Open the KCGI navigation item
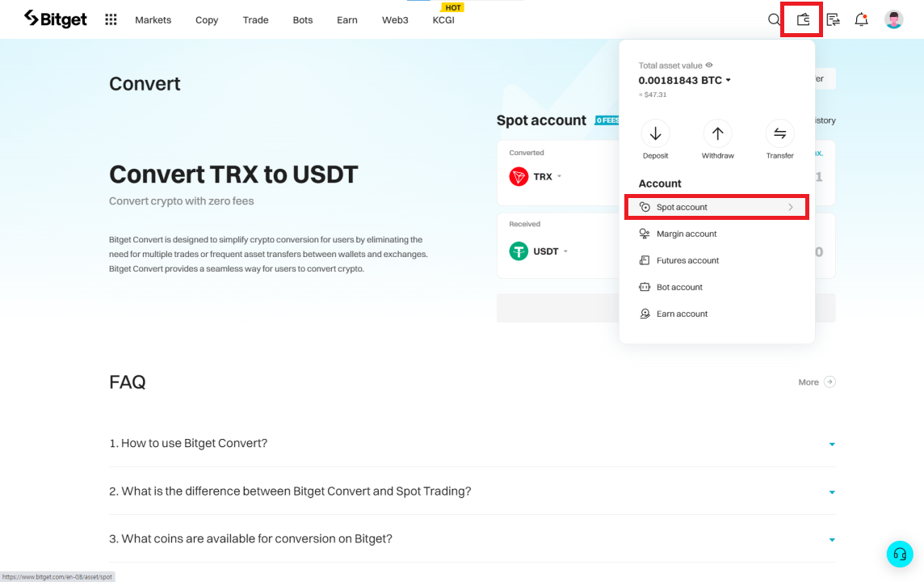The height and width of the screenshot is (582, 924). pyautogui.click(x=443, y=20)
